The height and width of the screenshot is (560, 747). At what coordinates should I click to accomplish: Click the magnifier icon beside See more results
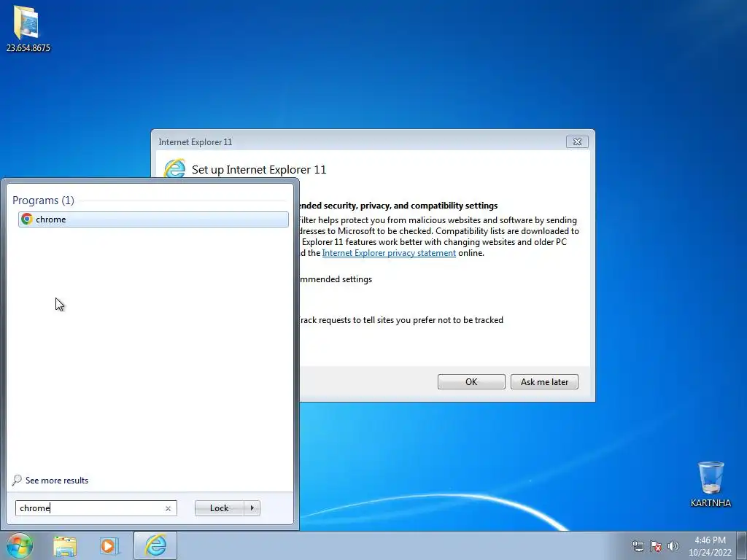click(17, 480)
